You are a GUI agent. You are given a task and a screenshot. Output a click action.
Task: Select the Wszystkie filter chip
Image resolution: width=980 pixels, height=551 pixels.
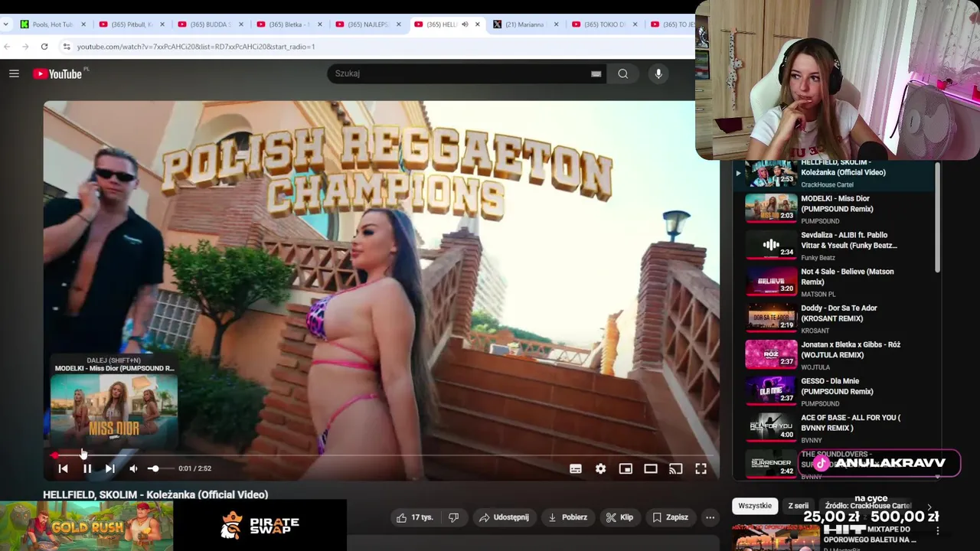pyautogui.click(x=755, y=506)
